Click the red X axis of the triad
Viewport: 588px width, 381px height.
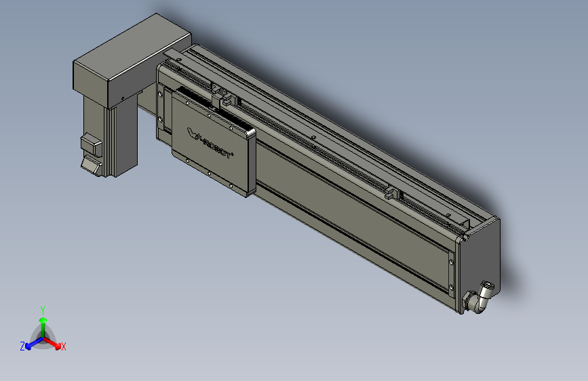point(52,343)
